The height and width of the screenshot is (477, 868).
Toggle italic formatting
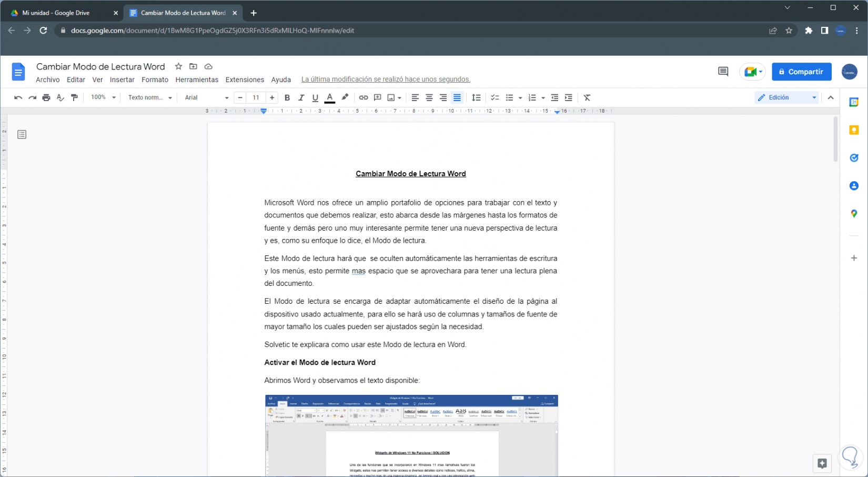[x=301, y=97]
